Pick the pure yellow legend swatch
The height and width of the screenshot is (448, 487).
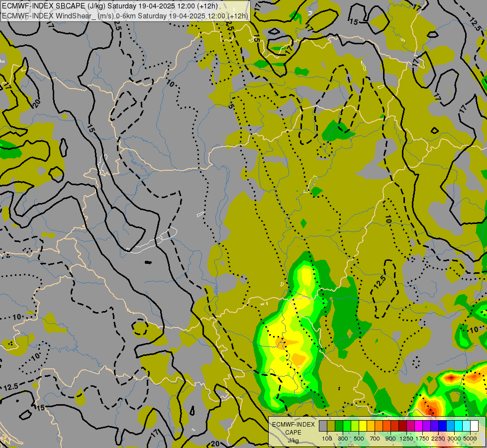click(363, 426)
